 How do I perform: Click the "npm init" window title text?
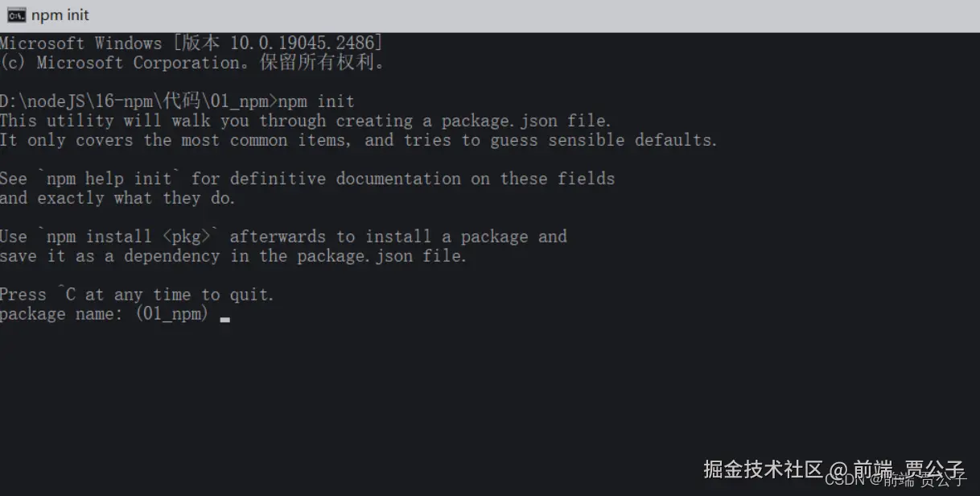pos(60,15)
